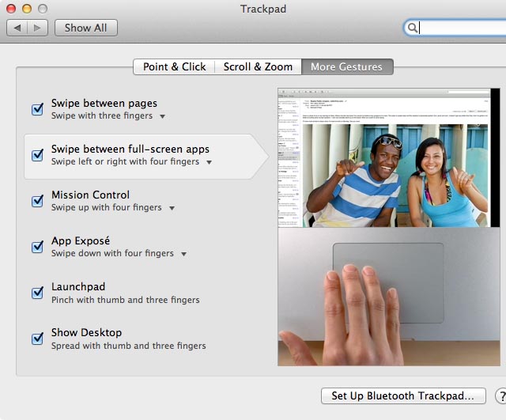Uncheck the Show Desktop checkbox

[37, 339]
